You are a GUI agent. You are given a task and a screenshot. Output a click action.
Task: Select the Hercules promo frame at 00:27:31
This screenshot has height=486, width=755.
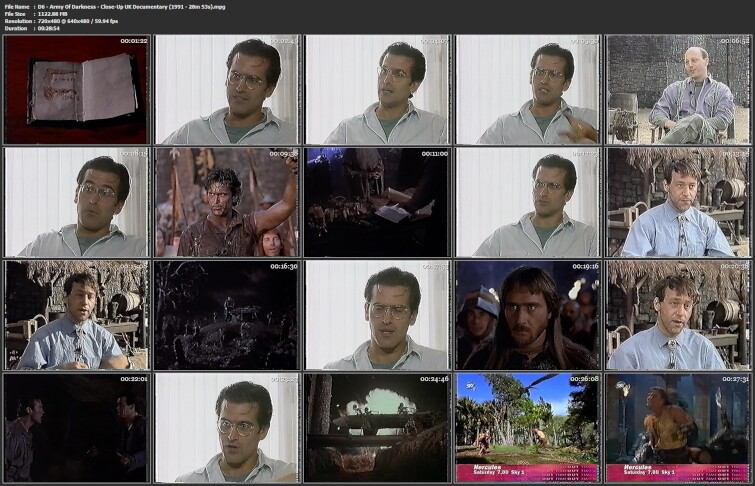coord(678,428)
